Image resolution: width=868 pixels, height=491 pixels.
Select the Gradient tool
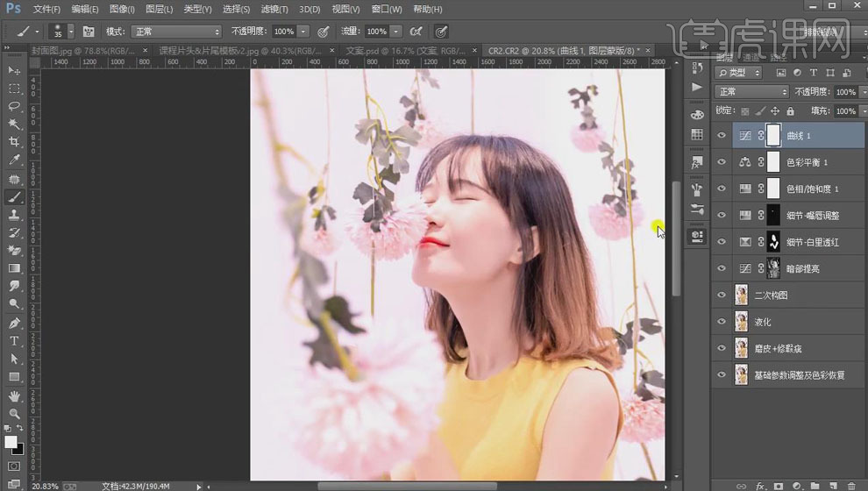(x=14, y=268)
